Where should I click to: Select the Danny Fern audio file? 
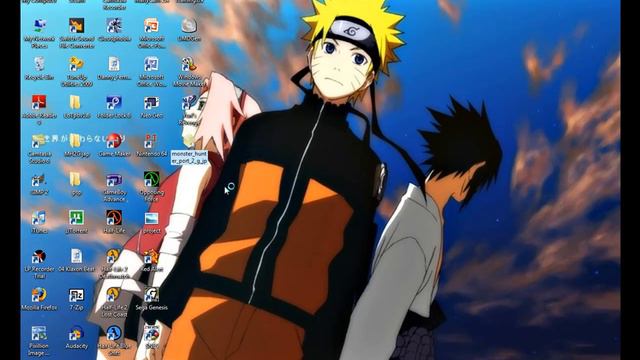point(114,69)
